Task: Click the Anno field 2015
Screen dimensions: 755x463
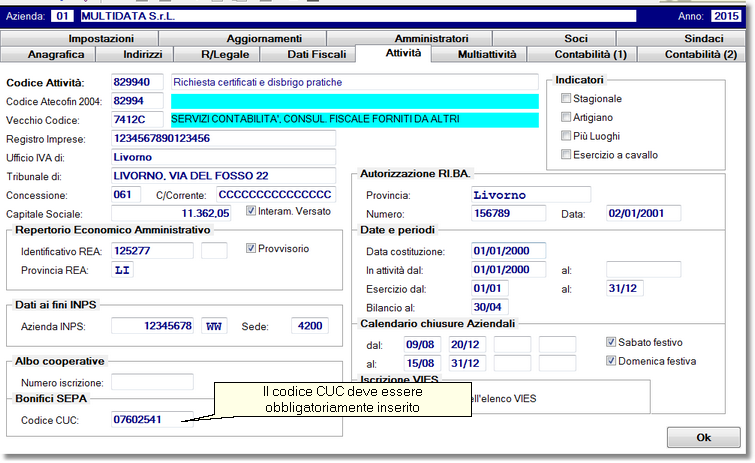Action: (x=726, y=16)
